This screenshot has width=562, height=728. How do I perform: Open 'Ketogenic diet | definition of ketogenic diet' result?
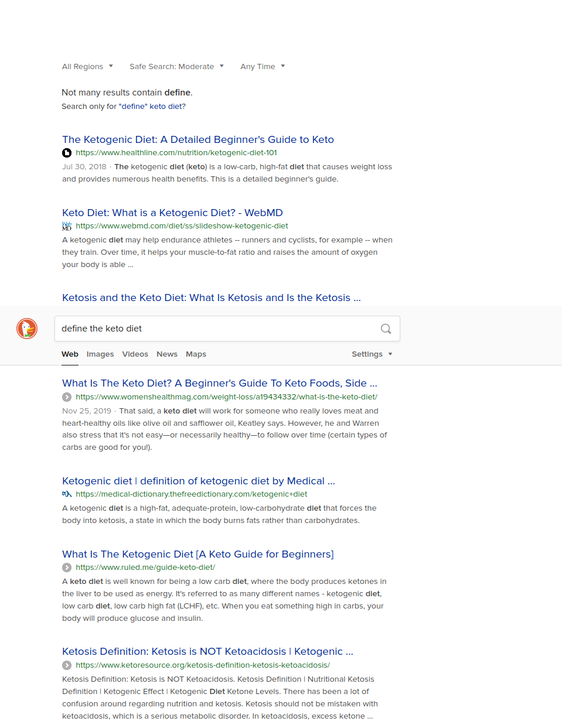coord(199,481)
